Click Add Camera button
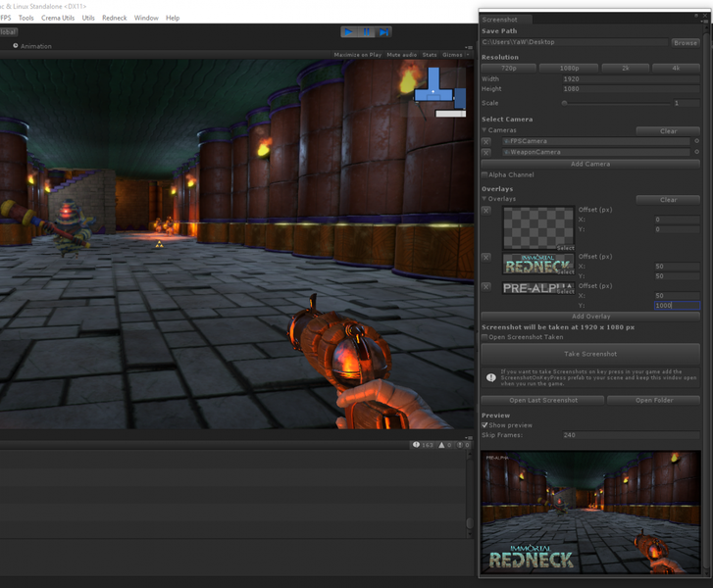Image resolution: width=713 pixels, height=588 pixels. point(590,164)
